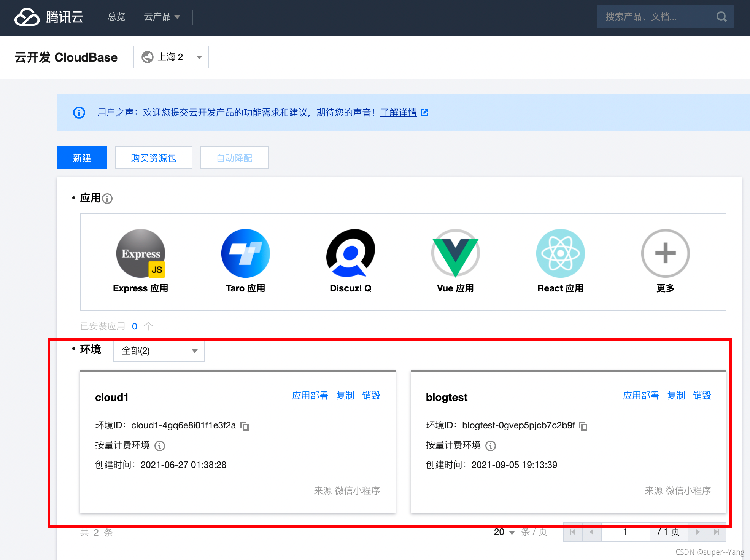
Task: Click the plus icon for more apps
Action: click(666, 253)
